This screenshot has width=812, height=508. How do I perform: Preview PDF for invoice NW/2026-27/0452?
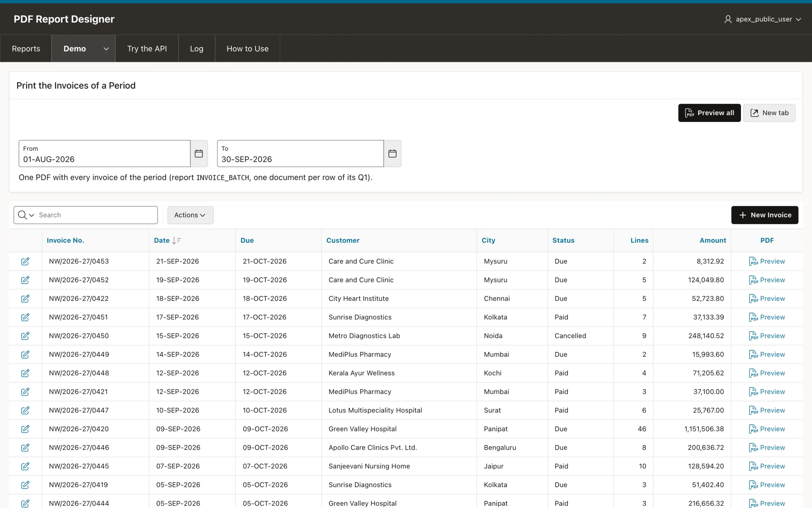[767, 280]
